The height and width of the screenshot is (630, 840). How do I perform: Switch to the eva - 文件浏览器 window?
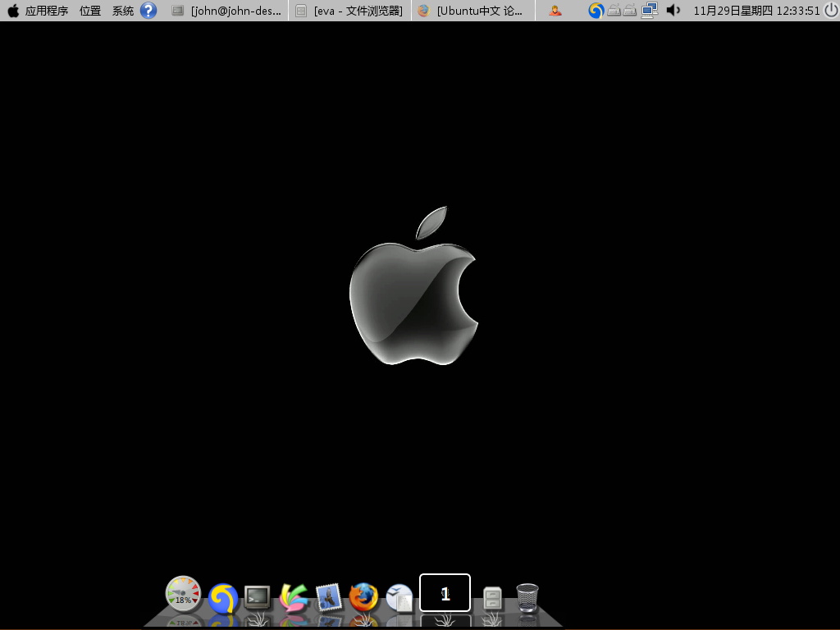point(349,11)
